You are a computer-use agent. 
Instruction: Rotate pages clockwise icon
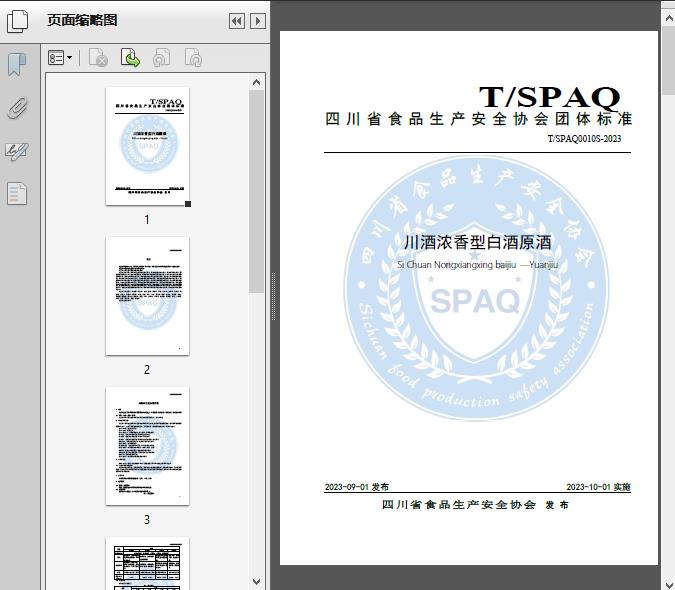click(193, 58)
